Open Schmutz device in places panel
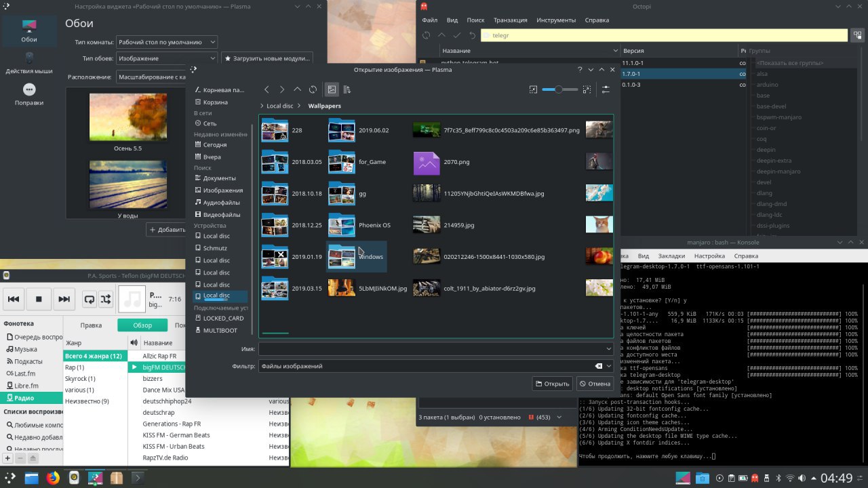The width and height of the screenshot is (868, 488). click(x=215, y=248)
